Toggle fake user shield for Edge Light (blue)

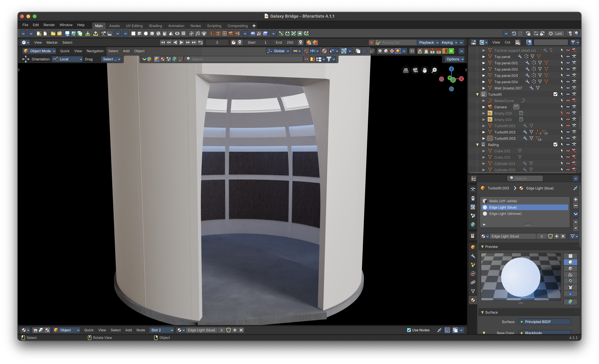(x=550, y=236)
